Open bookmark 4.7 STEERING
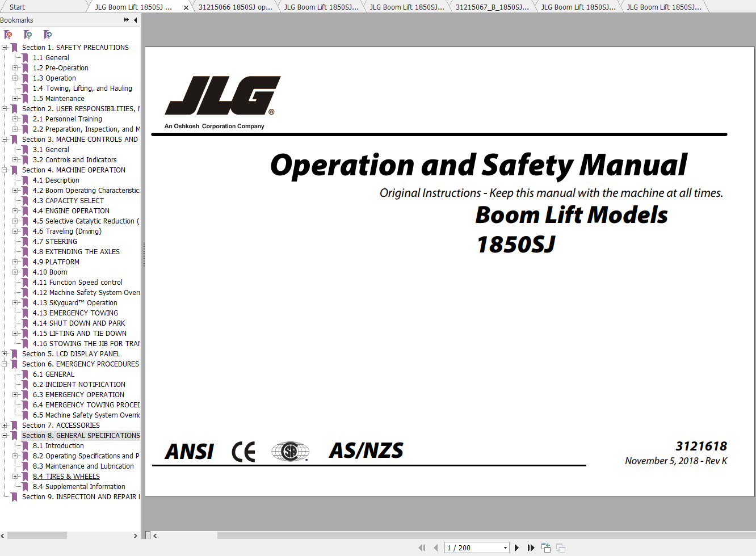The height and width of the screenshot is (556, 756). pyautogui.click(x=55, y=242)
